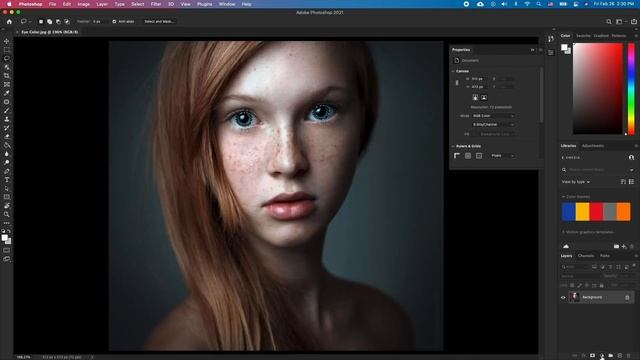The width and height of the screenshot is (640, 360).
Task: Click the Select and Mask button
Action: click(x=158, y=21)
